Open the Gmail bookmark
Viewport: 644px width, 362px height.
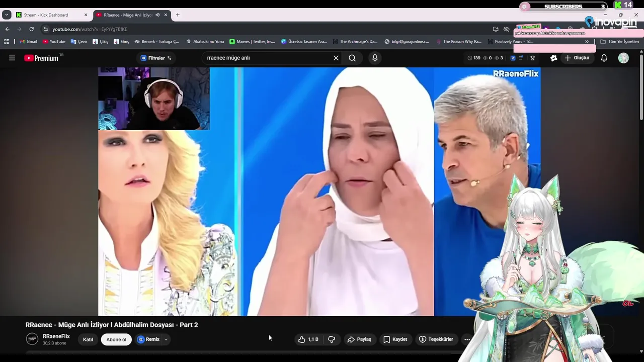click(x=28, y=42)
